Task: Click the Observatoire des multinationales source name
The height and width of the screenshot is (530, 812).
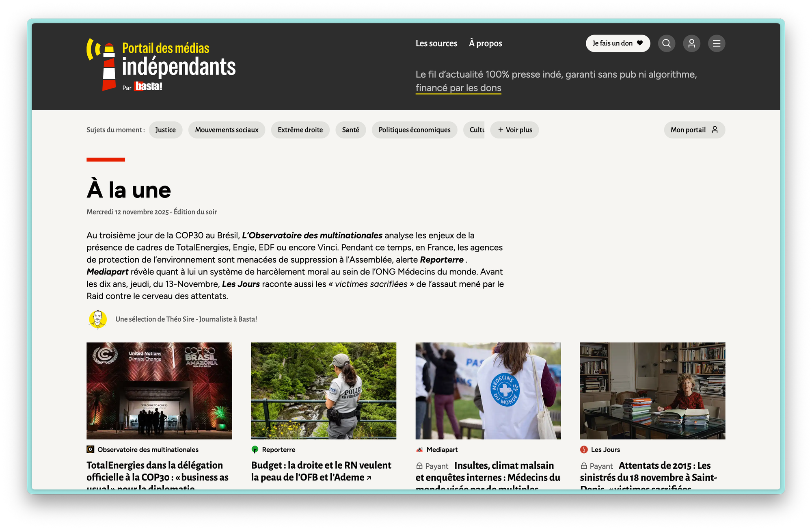Action: click(x=148, y=450)
